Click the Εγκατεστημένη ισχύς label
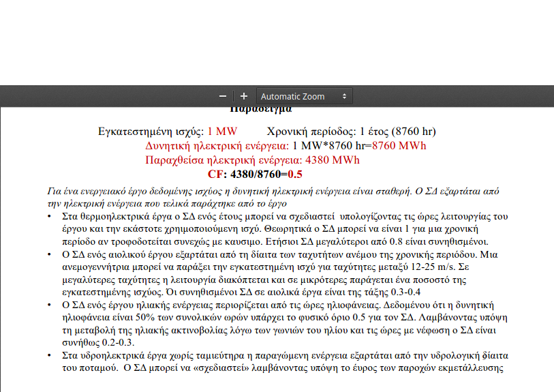This screenshot has height=392, width=554. 151,131
